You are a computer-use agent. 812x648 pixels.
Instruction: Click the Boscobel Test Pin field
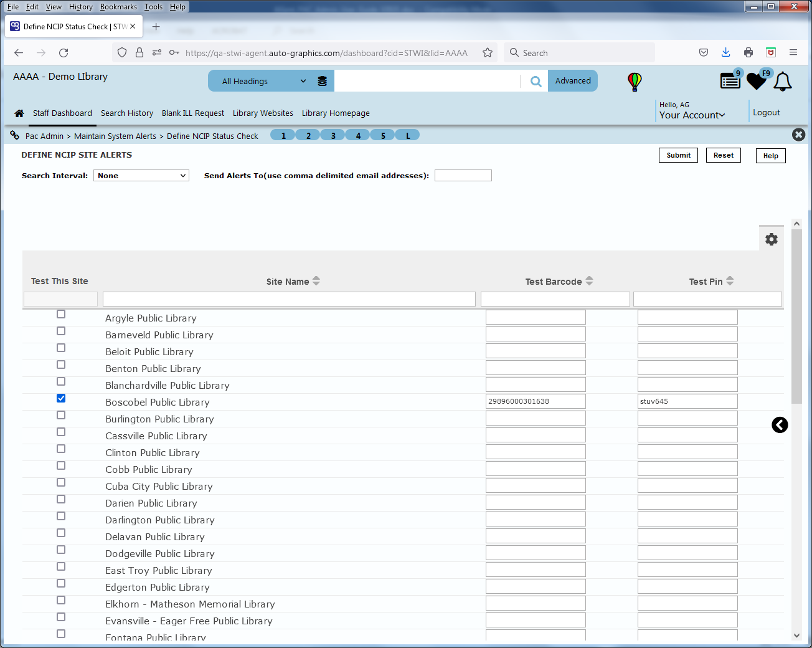click(687, 401)
